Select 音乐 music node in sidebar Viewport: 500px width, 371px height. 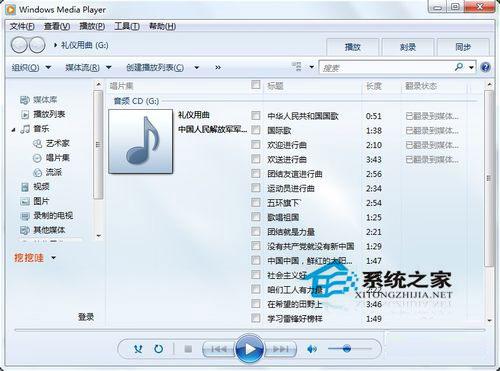click(41, 129)
